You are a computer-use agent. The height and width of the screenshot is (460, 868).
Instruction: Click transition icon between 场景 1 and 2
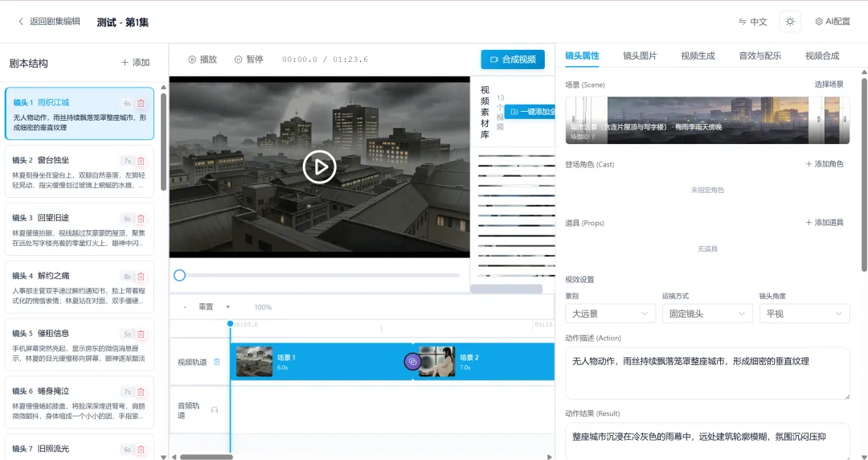(x=412, y=362)
